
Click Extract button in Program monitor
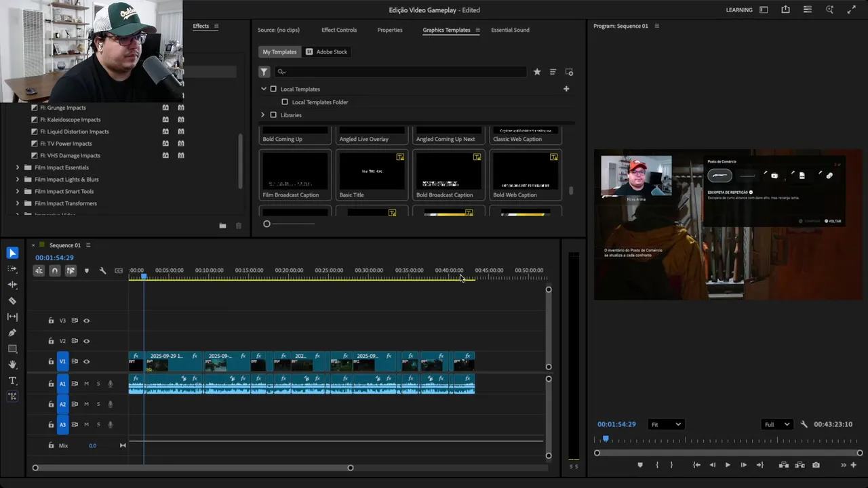pos(800,465)
